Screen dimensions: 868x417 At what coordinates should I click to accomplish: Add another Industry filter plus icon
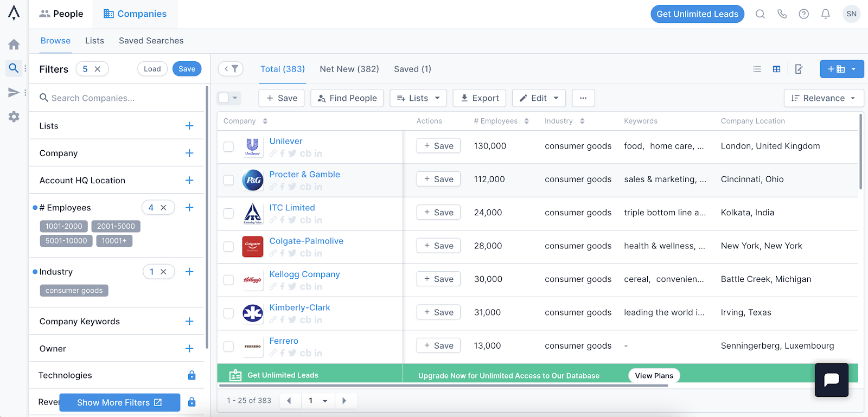189,272
